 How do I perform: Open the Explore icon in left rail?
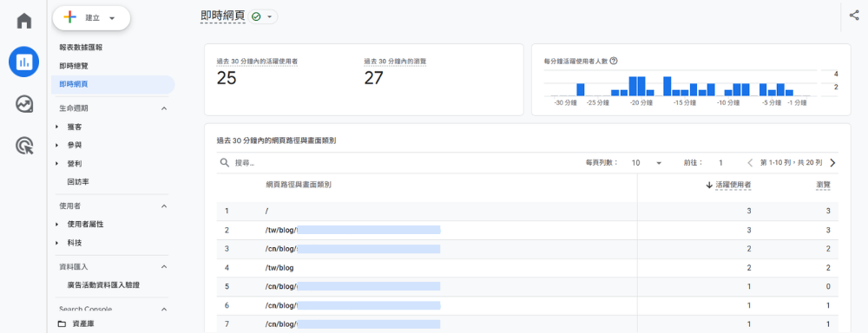pos(23,104)
